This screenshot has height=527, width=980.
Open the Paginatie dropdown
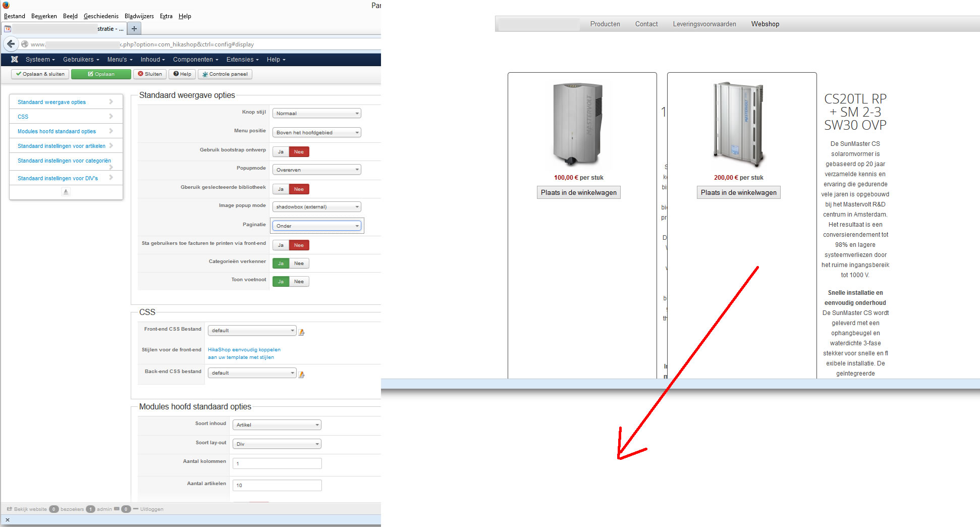point(317,226)
